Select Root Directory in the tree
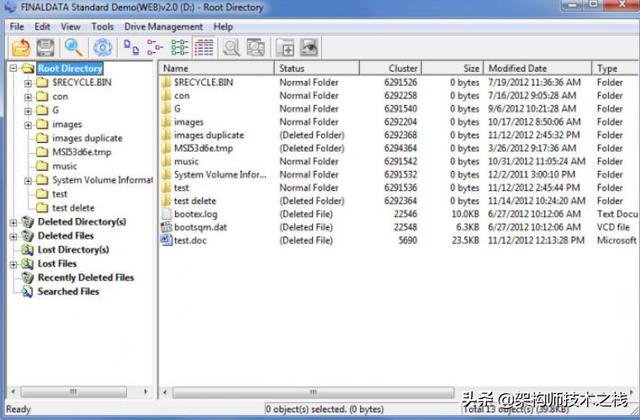Screen dimensions: 640x420 pos(70,68)
